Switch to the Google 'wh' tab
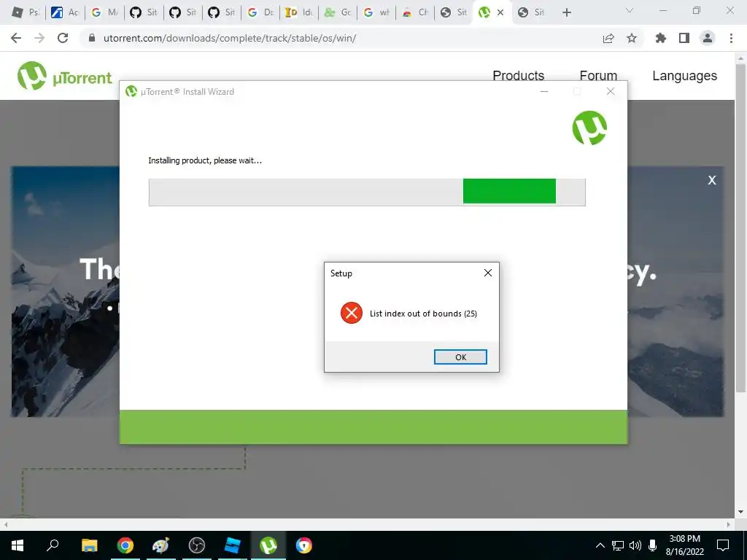This screenshot has height=560, width=747. click(x=377, y=12)
